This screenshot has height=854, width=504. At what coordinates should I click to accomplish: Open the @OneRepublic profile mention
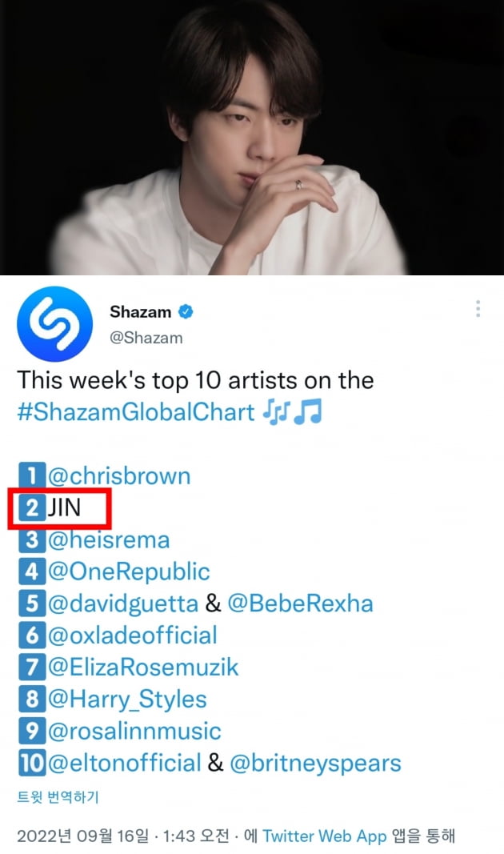click(x=129, y=572)
